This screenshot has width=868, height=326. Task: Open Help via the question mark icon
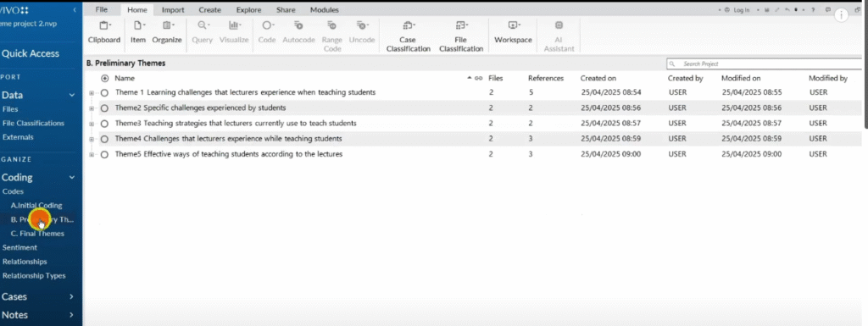(813, 10)
